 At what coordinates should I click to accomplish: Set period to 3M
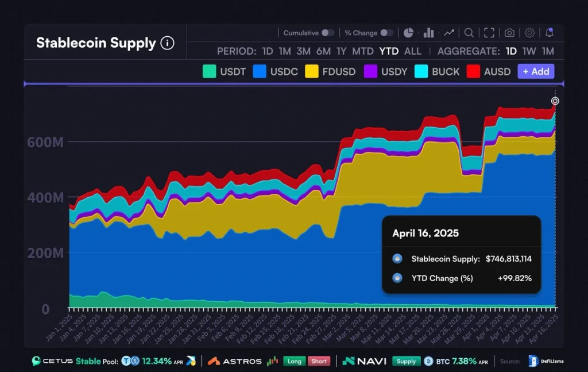click(303, 51)
